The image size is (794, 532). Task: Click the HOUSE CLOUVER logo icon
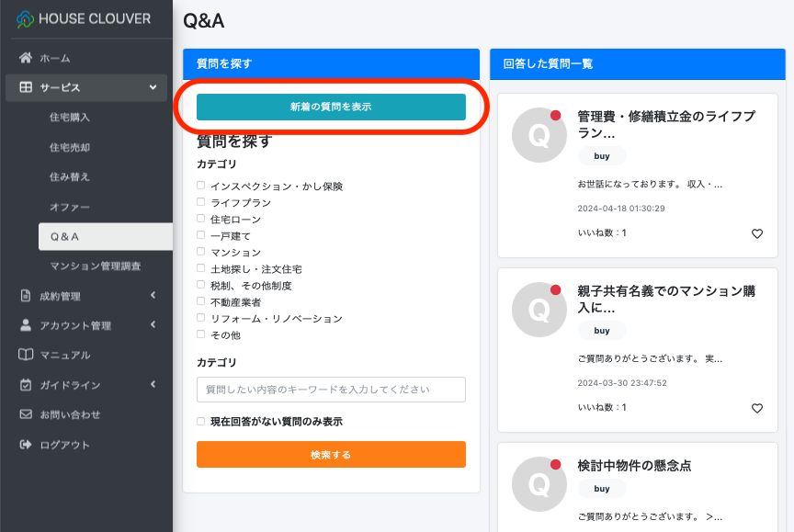tap(25, 19)
